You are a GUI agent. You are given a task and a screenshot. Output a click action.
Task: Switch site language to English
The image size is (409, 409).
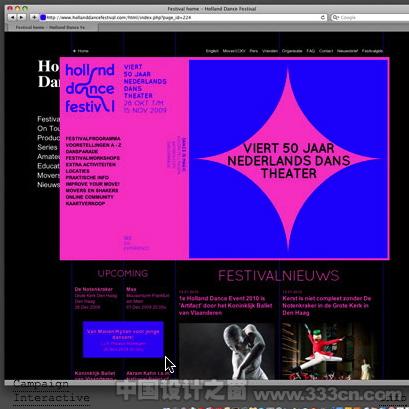[x=212, y=51]
